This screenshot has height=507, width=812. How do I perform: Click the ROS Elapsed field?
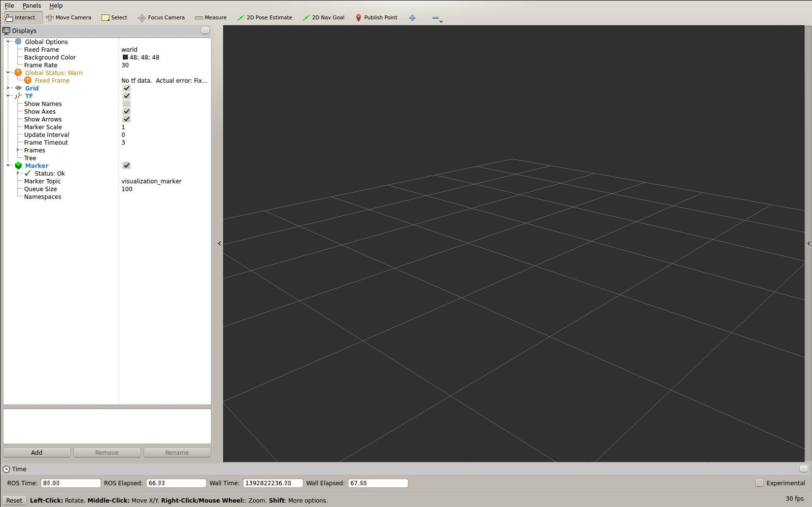(176, 483)
